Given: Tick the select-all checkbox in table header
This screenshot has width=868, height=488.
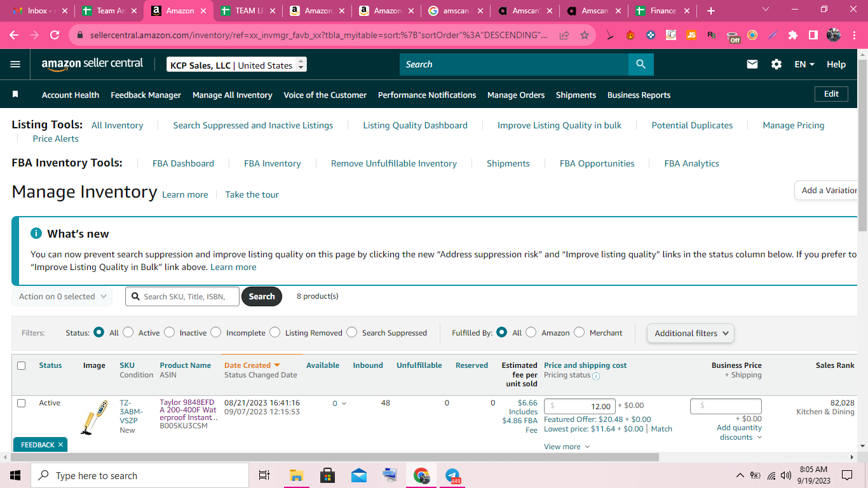Looking at the screenshot, I should (x=22, y=365).
